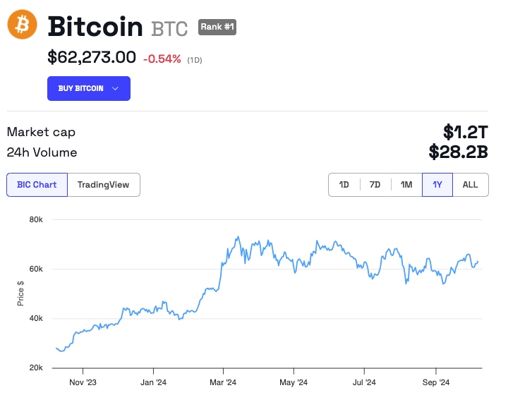Image resolution: width=532 pixels, height=407 pixels.
Task: Click the $62,273.00 price value
Action: pyautogui.click(x=92, y=57)
